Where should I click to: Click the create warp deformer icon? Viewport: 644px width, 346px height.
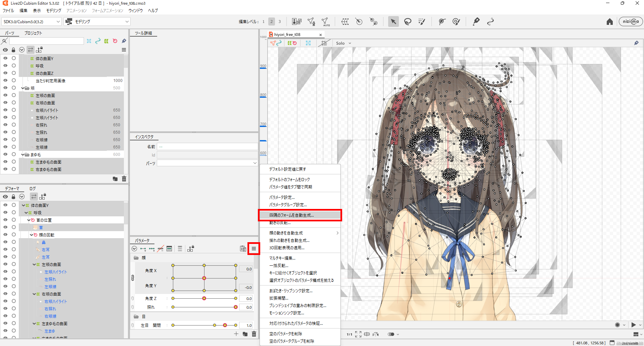[345, 21]
